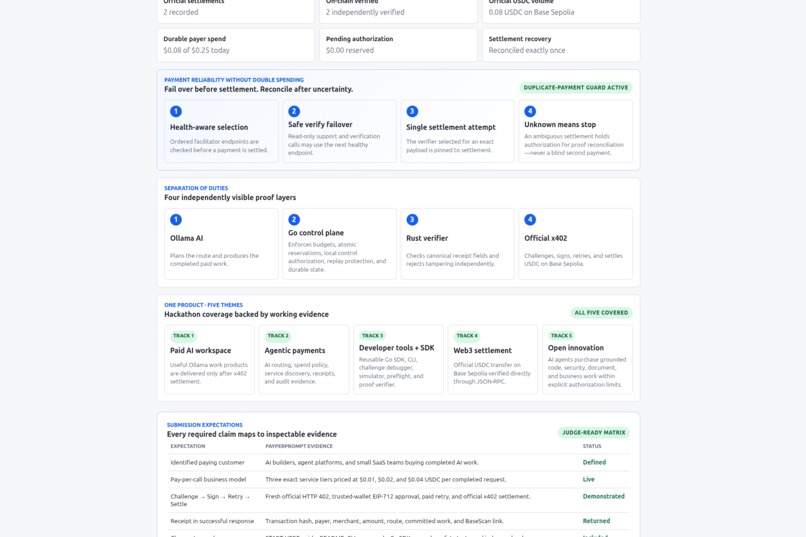Click the 'Ollama AI' card title

(x=187, y=238)
